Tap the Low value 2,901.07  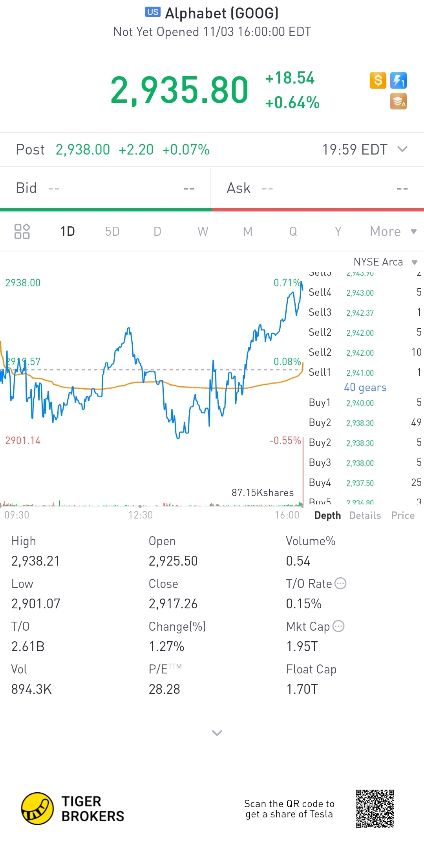36,604
